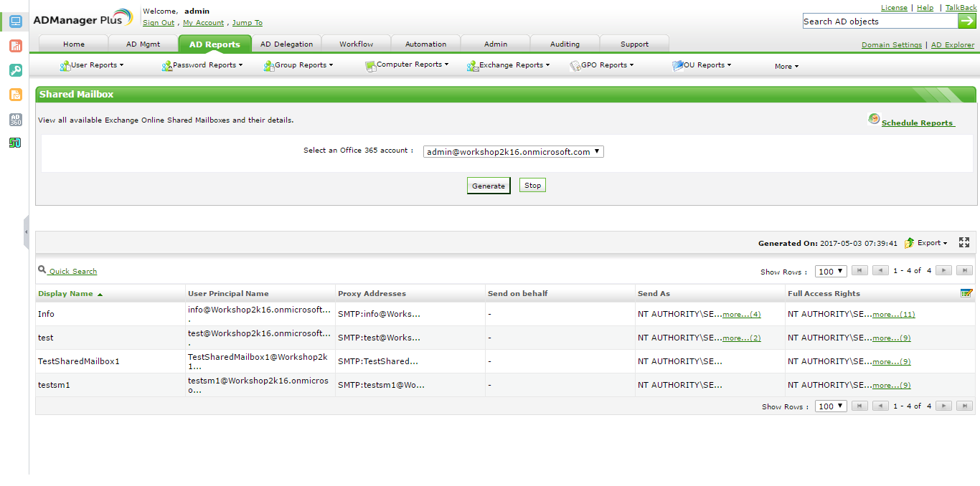Open the Help link
This screenshot has height=486, width=980.
(925, 8)
